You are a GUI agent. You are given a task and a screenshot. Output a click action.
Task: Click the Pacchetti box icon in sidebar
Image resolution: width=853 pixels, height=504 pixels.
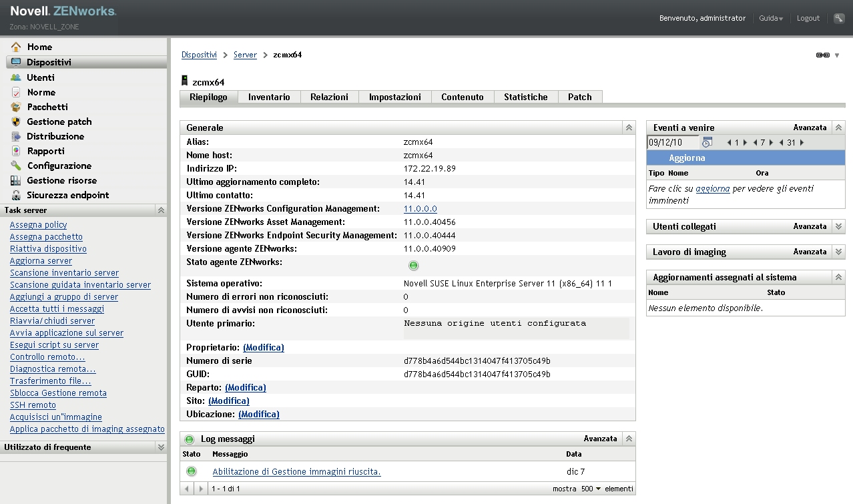pos(16,107)
